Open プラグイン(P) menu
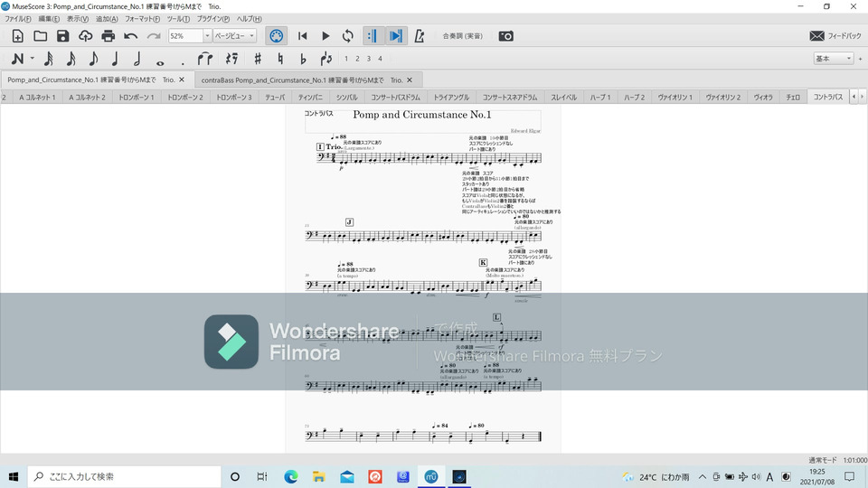Image resolution: width=868 pixels, height=488 pixels. pos(213,19)
